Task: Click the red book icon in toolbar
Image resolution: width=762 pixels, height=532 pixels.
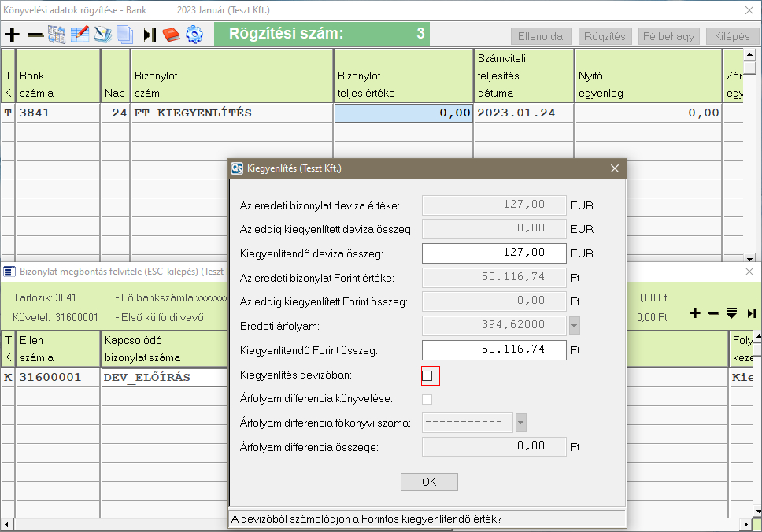Action: tap(172, 35)
